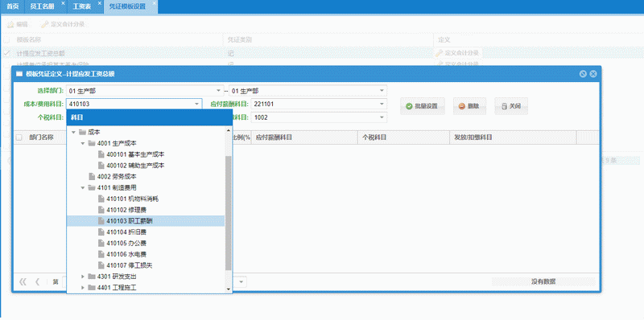The image size is (644, 320).
Task: Switch to the 员工名册 tab
Action: [x=43, y=7]
